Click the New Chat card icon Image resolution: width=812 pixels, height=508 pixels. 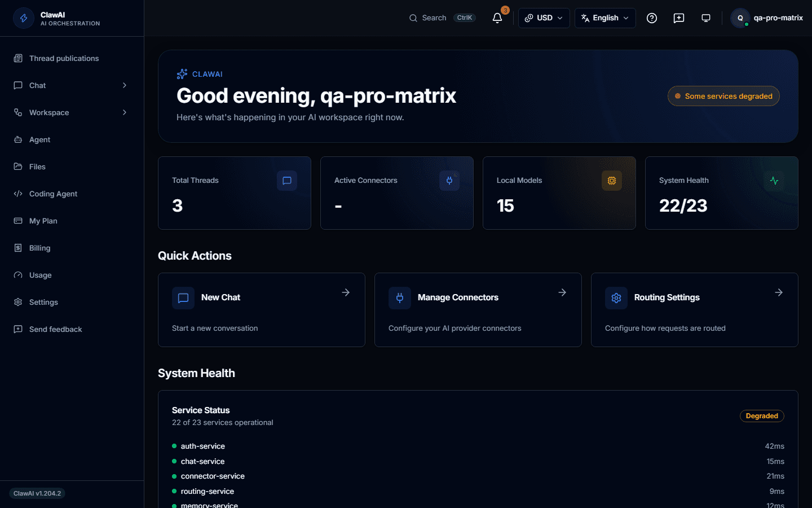click(x=183, y=298)
